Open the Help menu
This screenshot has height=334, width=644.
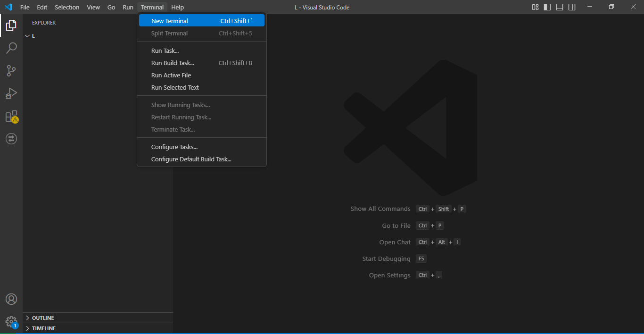[x=177, y=7]
